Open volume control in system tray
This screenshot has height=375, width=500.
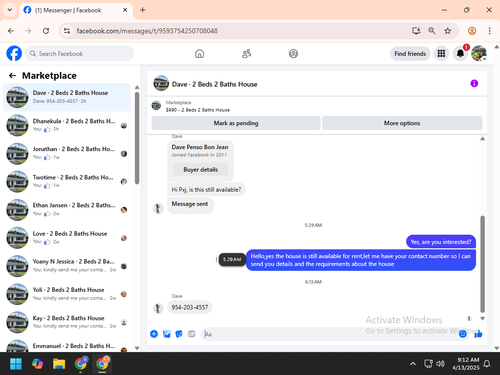(x=441, y=364)
